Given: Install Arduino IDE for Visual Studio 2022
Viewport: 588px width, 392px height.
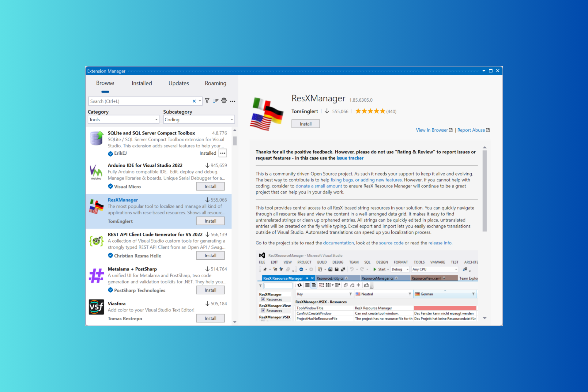Looking at the screenshot, I should [x=210, y=186].
